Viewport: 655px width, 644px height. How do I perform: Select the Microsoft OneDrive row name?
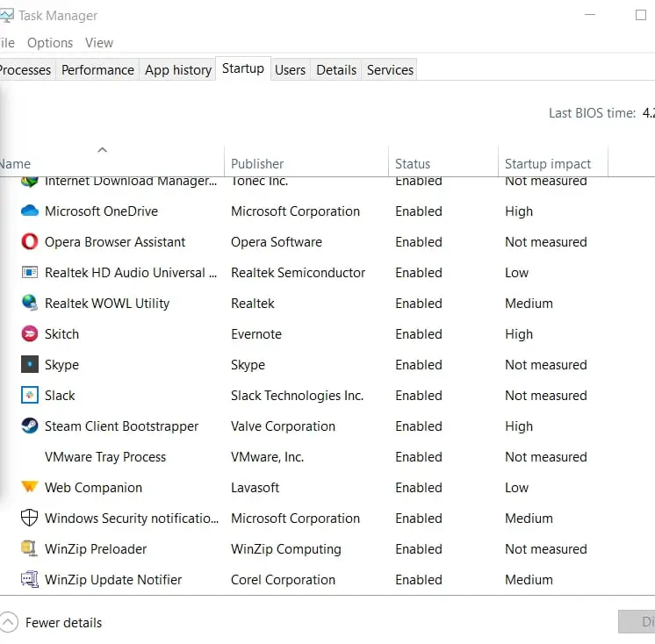click(x=102, y=211)
